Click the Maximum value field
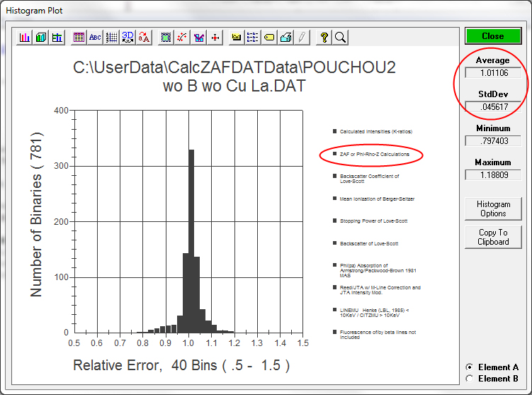This screenshot has width=532, height=395. pyautogui.click(x=493, y=174)
